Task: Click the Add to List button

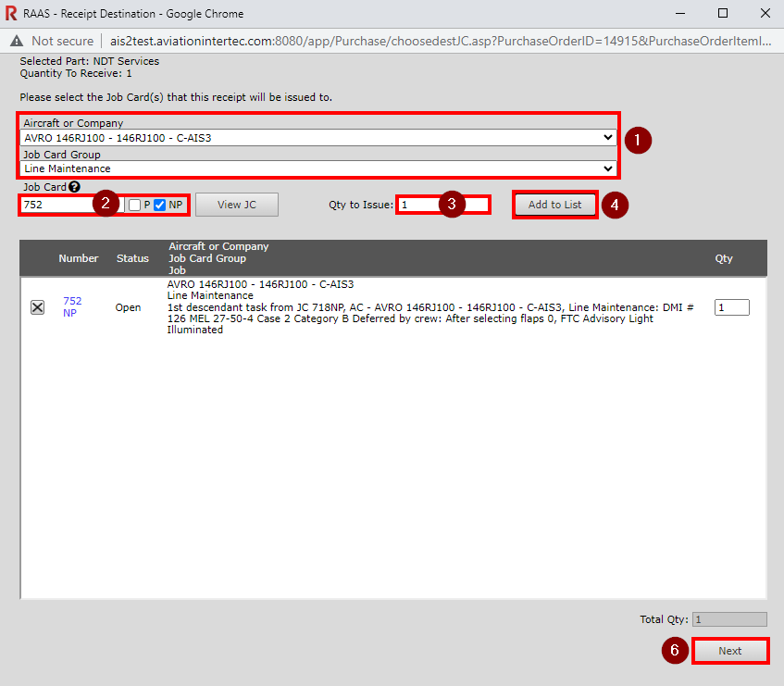Action: (x=554, y=205)
